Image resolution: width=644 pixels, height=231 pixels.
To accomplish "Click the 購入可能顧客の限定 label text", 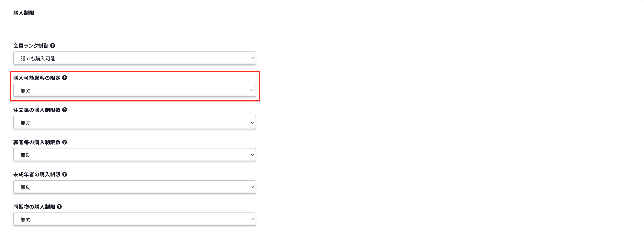I will (37, 78).
